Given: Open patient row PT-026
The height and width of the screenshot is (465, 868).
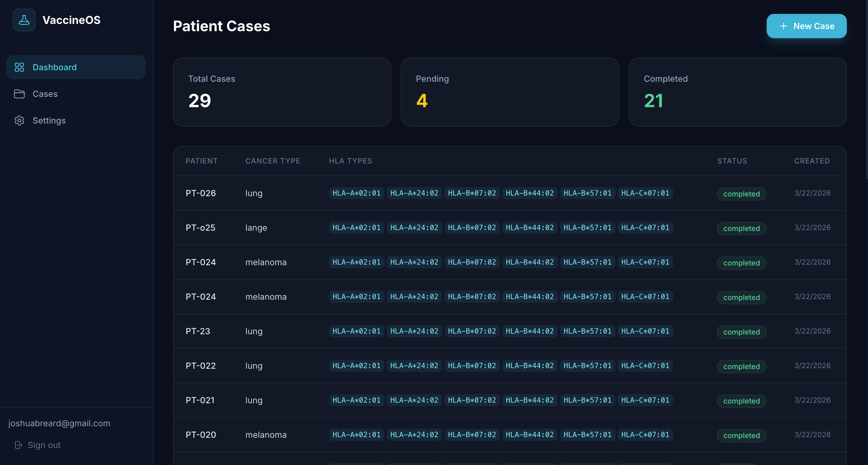Looking at the screenshot, I should tap(201, 193).
